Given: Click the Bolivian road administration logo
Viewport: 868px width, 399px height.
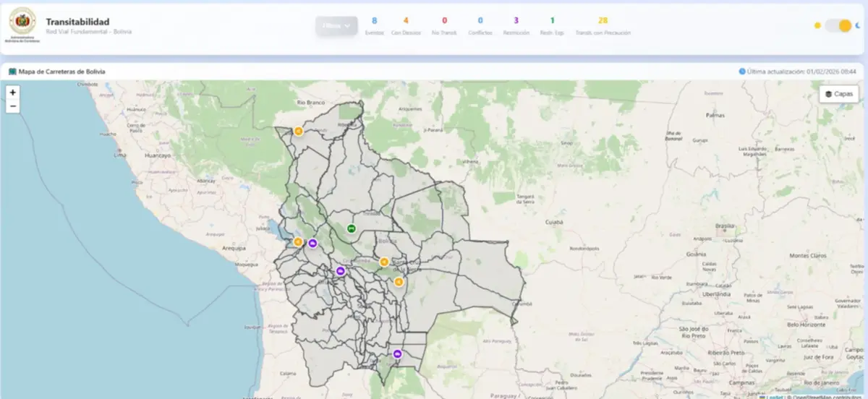Looking at the screenshot, I should 22,25.
